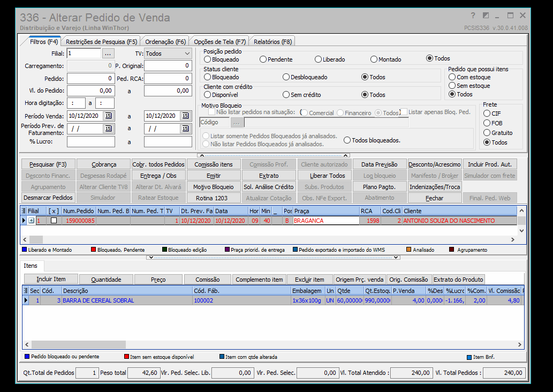Click the Incluir Item button

click(x=51, y=279)
